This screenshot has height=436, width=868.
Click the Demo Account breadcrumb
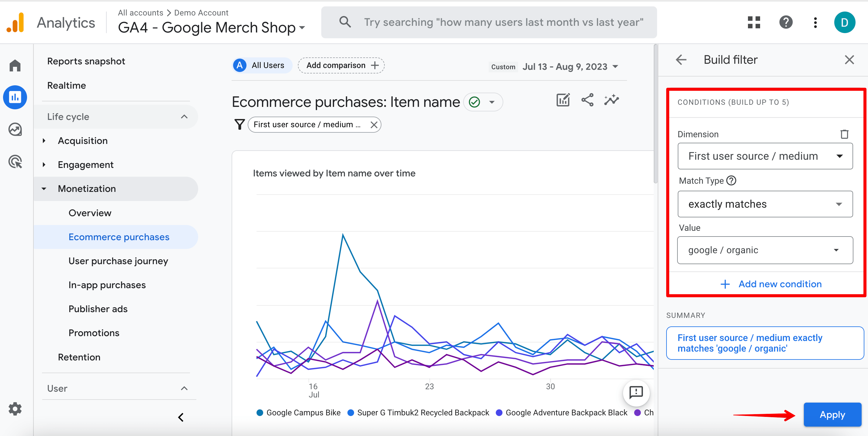click(x=201, y=12)
